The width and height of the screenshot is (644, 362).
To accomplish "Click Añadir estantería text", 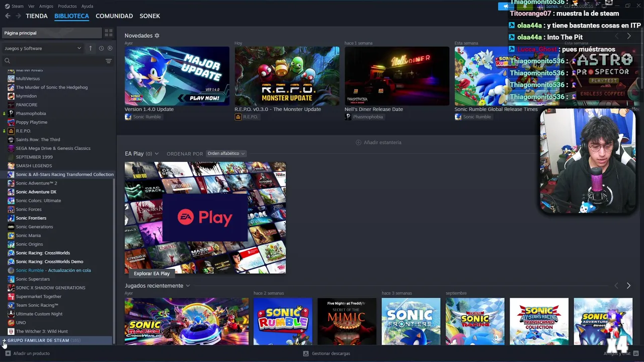I will [382, 142].
